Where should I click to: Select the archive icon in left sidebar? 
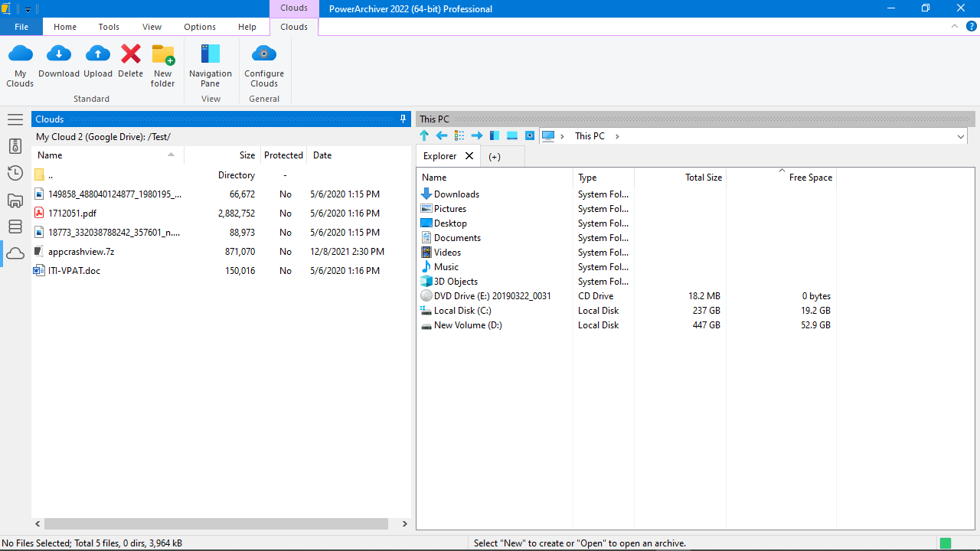click(15, 146)
